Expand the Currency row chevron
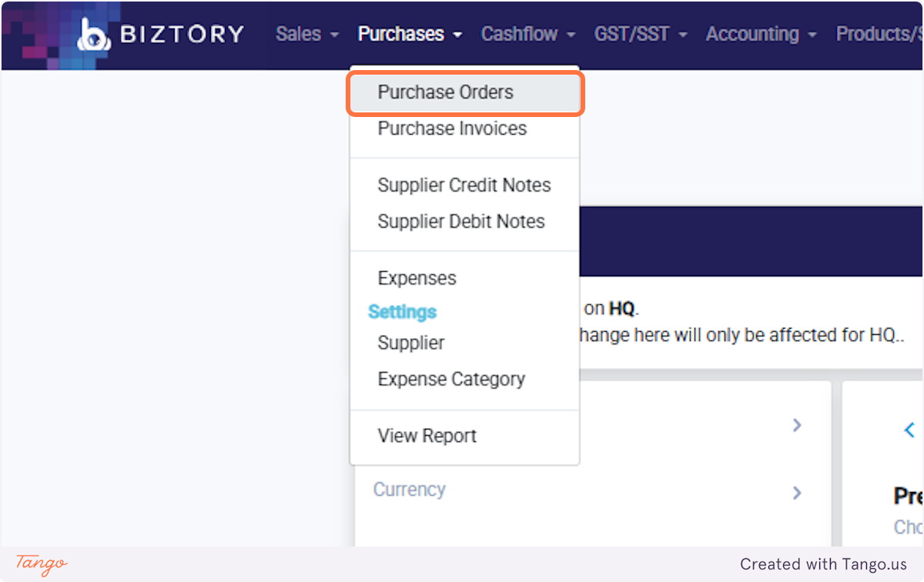 tap(797, 493)
